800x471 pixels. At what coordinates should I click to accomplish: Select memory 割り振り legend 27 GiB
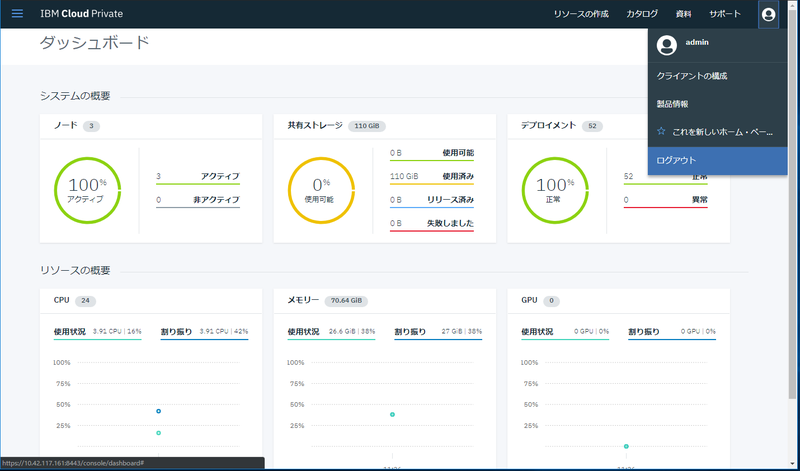(438, 332)
